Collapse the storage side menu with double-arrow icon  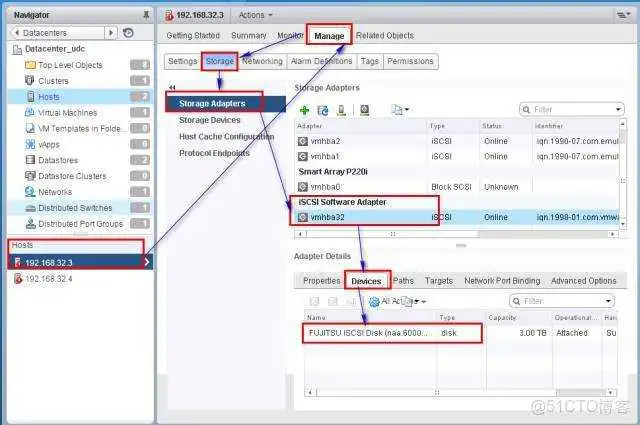point(171,88)
